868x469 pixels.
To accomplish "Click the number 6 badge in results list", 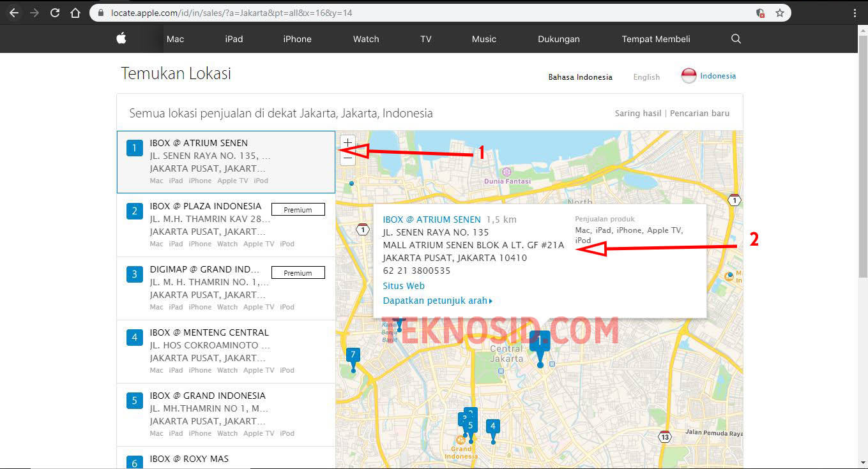I will coord(134,462).
